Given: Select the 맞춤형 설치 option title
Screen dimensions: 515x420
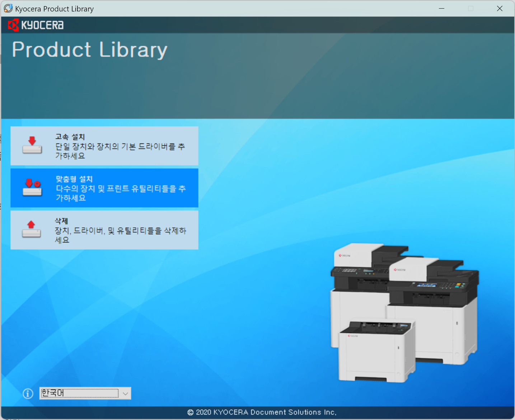Looking at the screenshot, I should click(x=74, y=179).
